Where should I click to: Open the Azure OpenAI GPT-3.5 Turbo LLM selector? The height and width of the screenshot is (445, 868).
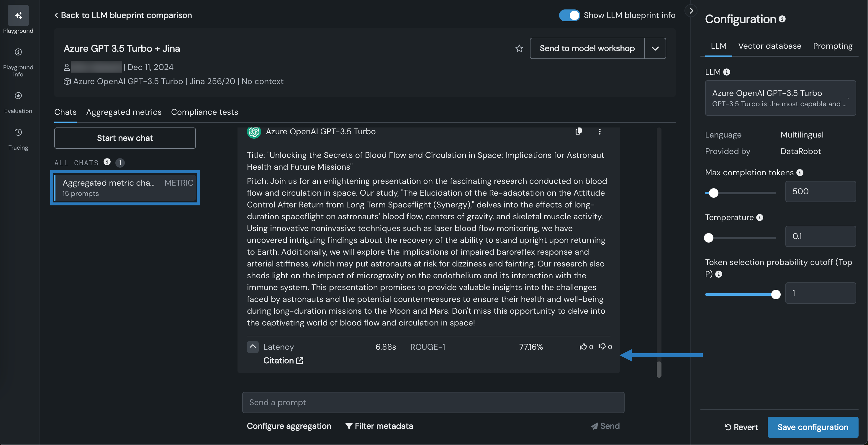[780, 98]
